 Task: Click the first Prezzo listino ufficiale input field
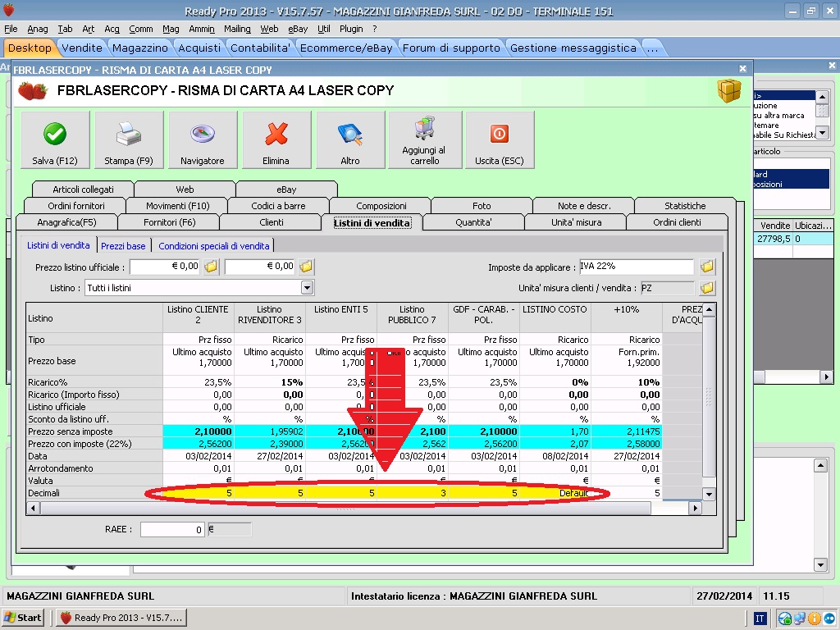click(165, 267)
